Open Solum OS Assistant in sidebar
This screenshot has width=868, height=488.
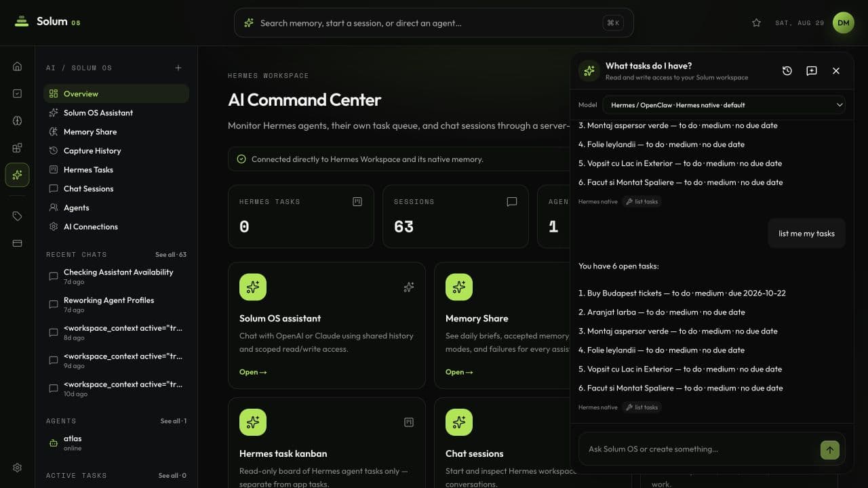[x=116, y=113]
